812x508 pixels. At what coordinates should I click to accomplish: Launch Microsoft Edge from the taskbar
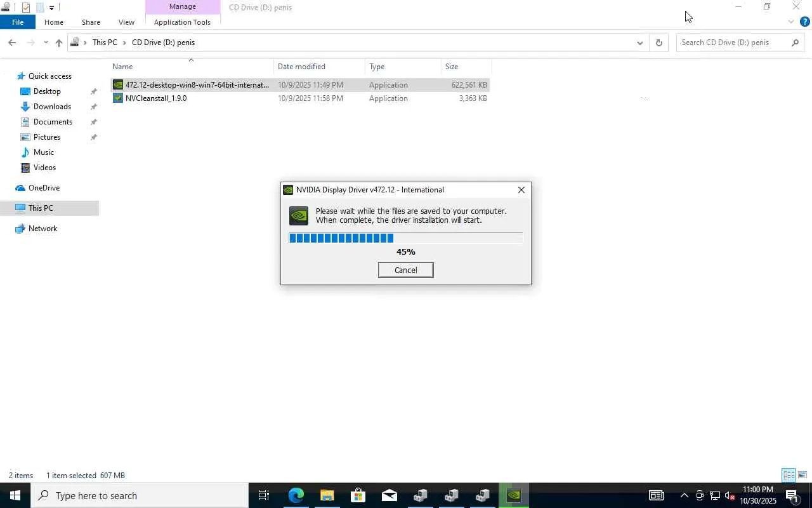tap(296, 495)
